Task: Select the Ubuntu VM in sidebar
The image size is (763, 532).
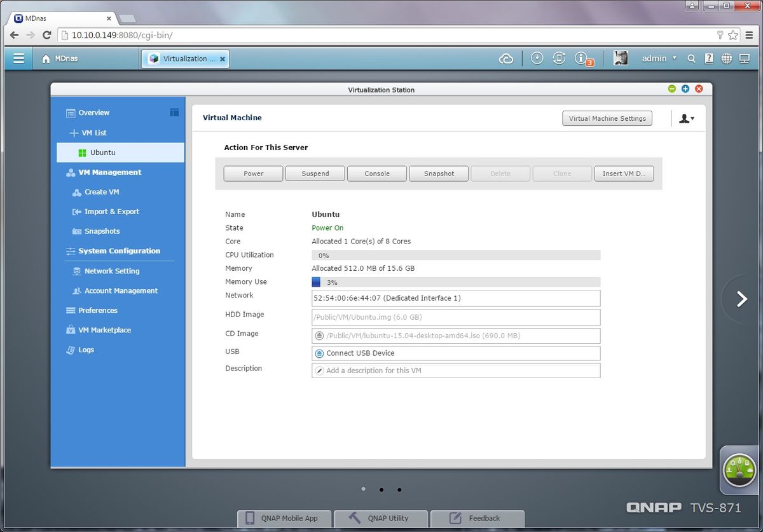Action: [x=121, y=153]
